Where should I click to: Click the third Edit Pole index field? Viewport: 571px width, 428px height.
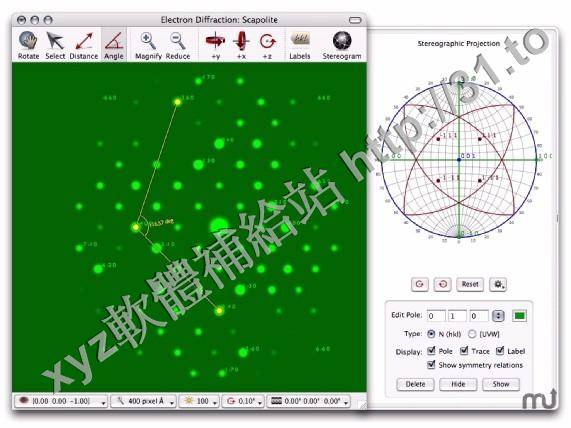pyautogui.click(x=479, y=316)
